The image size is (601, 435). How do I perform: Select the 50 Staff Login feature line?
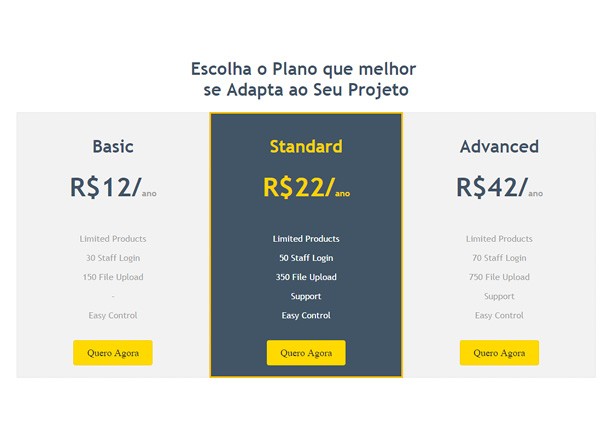click(306, 258)
